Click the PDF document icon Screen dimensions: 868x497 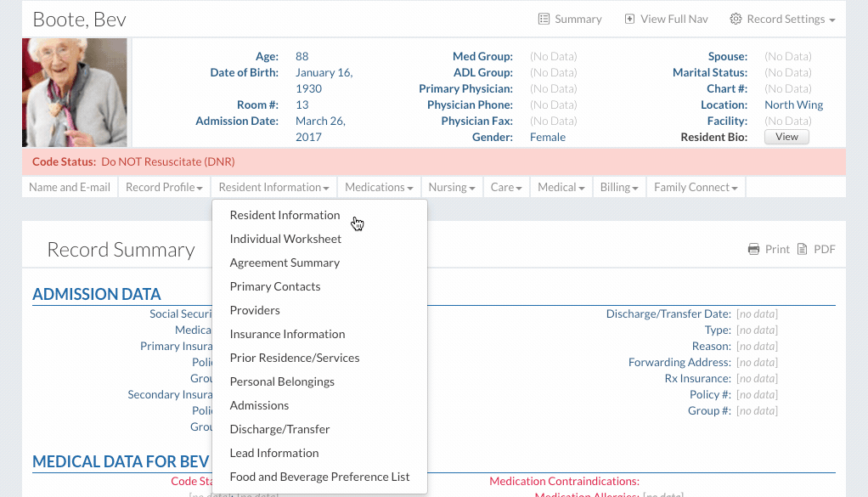(803, 249)
